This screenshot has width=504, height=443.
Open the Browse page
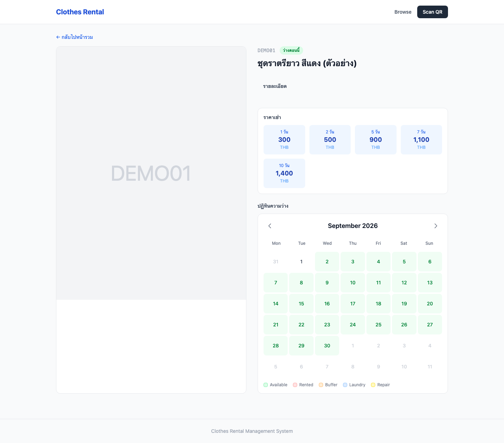tap(403, 12)
